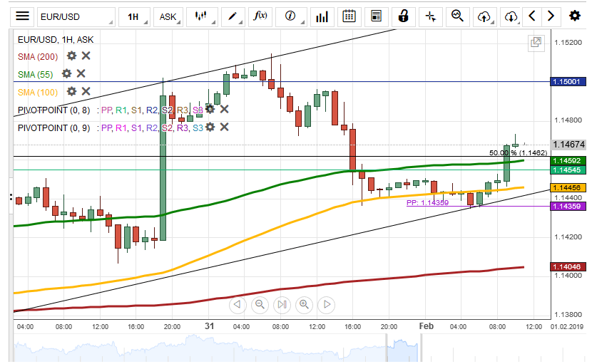Open the calendar date picker icon

(349, 16)
